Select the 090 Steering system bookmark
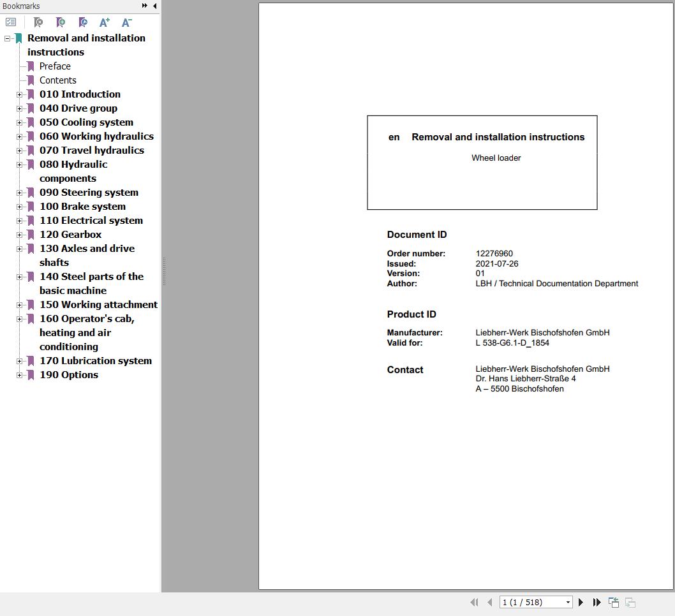The height and width of the screenshot is (616, 675). [89, 193]
